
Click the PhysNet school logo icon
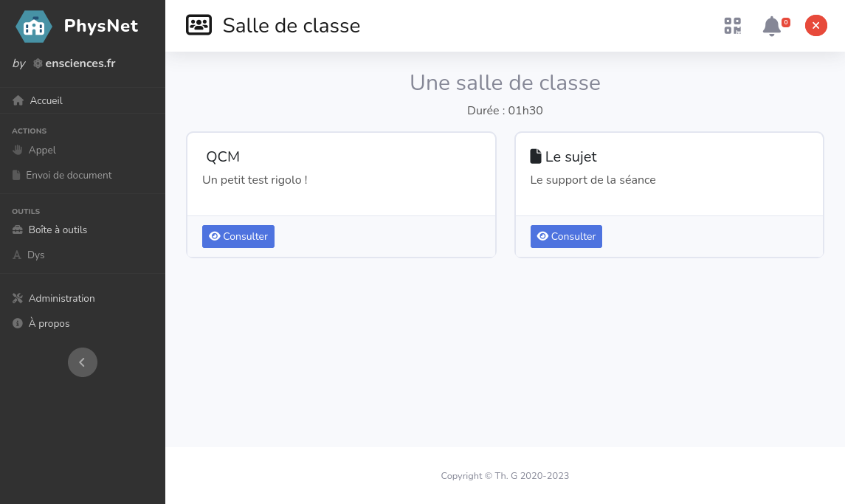point(34,27)
